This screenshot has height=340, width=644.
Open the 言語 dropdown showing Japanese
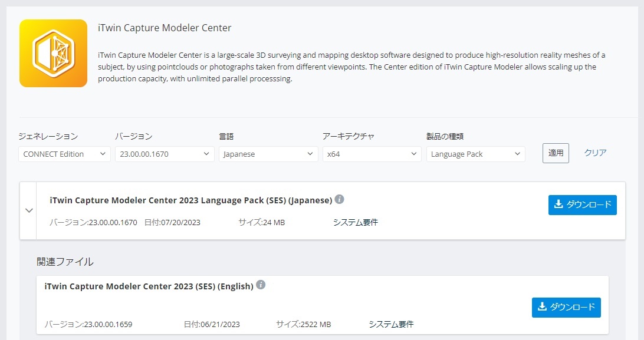point(268,154)
